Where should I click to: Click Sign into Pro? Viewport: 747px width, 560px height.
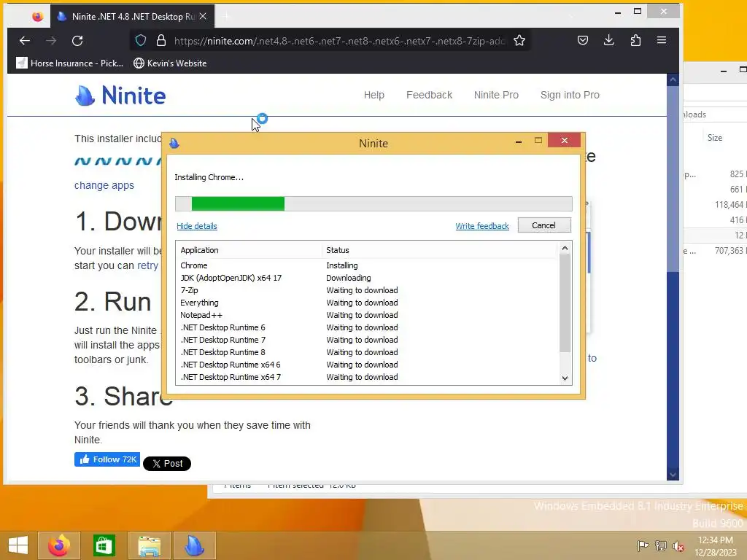[570, 95]
